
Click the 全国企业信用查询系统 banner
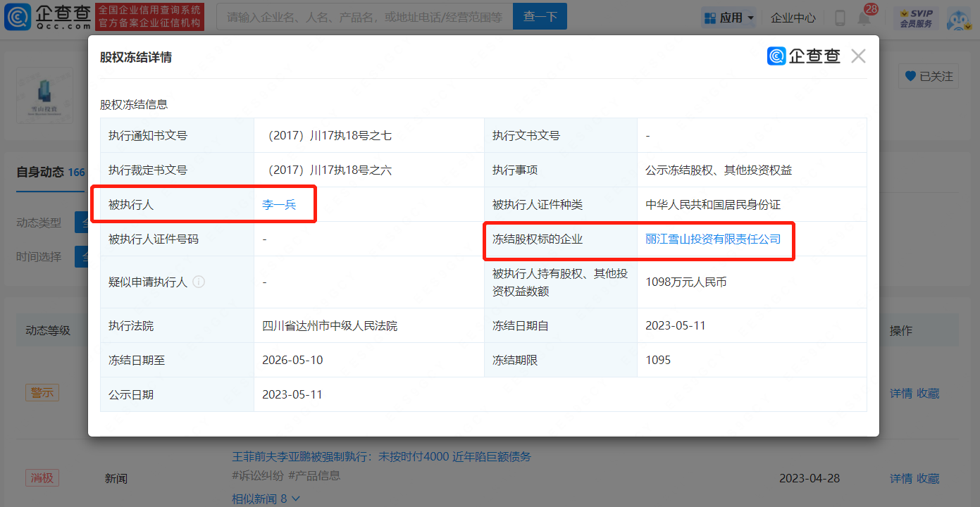point(149,17)
